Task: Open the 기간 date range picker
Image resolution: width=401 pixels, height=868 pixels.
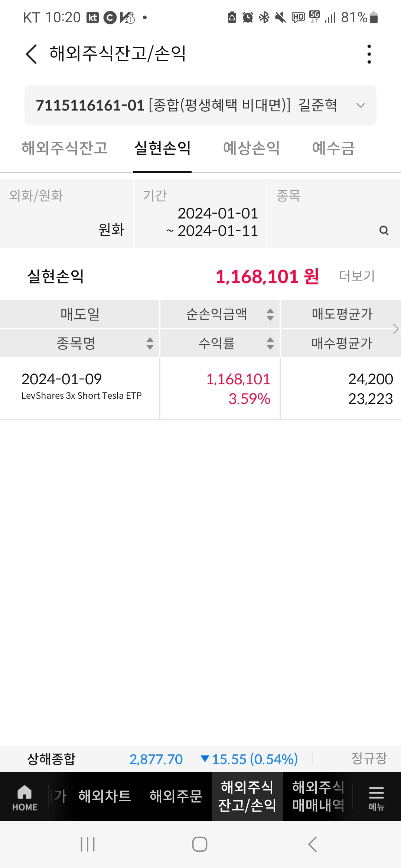Action: pos(200,213)
